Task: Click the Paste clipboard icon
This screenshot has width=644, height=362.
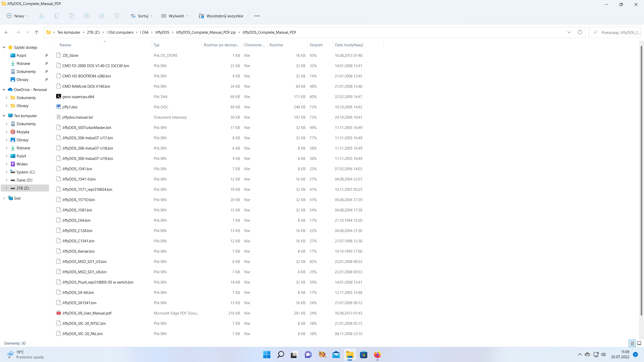Action: [72, 16]
